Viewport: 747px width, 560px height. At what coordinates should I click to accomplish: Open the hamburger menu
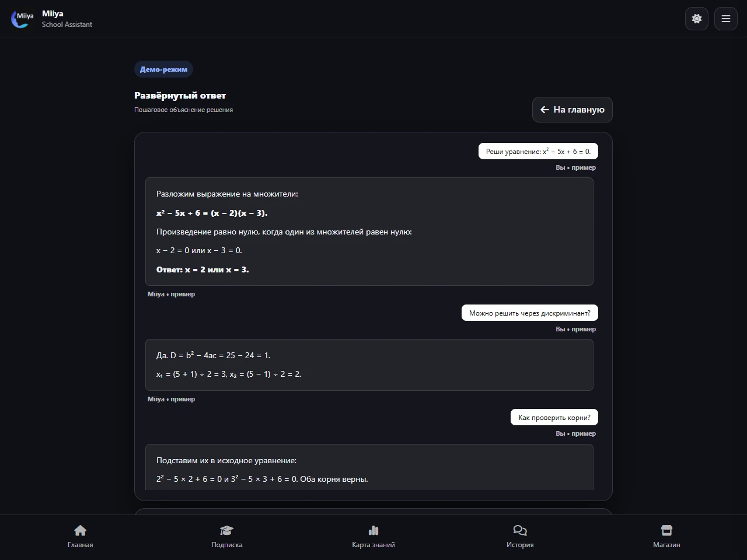(x=726, y=19)
